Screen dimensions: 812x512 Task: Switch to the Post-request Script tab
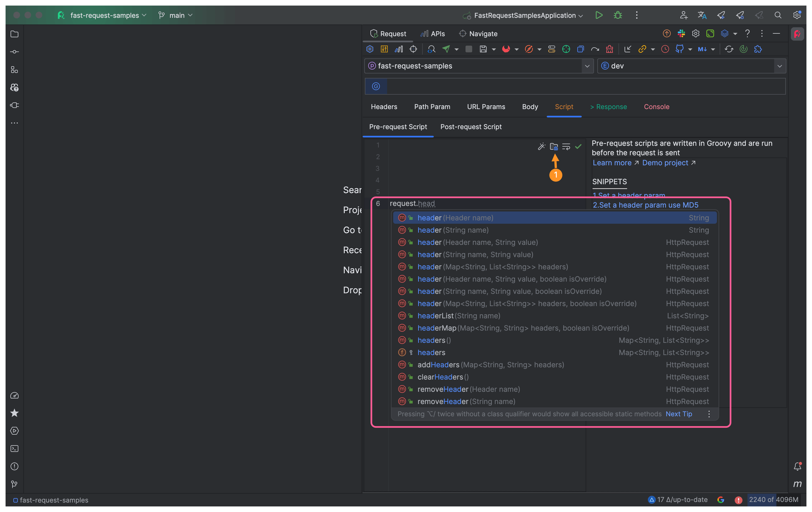point(471,127)
